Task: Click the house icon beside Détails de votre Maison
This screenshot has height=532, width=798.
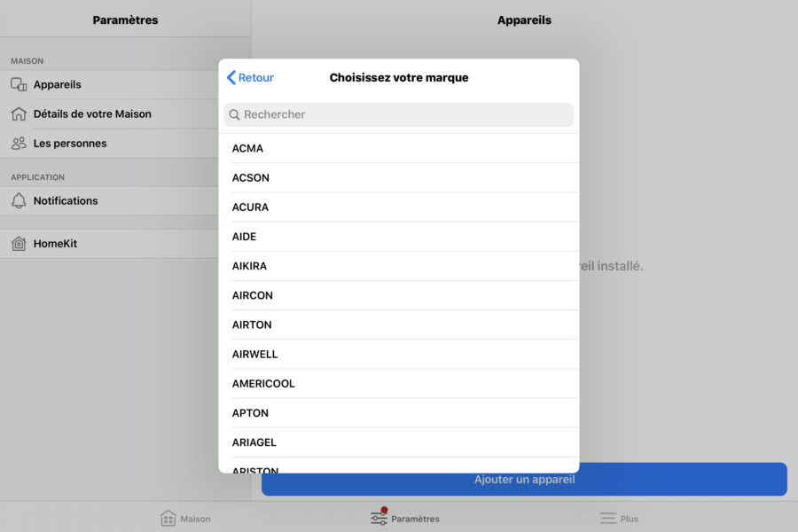Action: 19,113
